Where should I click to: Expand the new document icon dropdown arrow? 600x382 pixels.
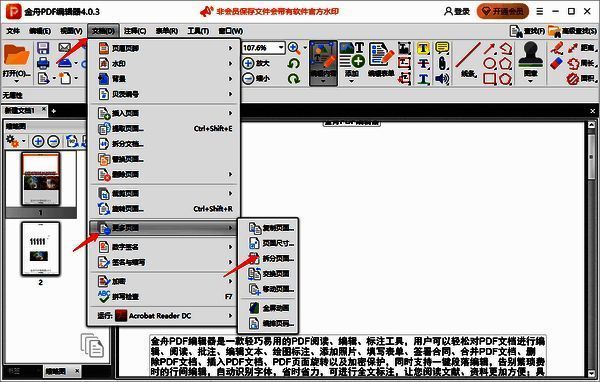click(76, 78)
